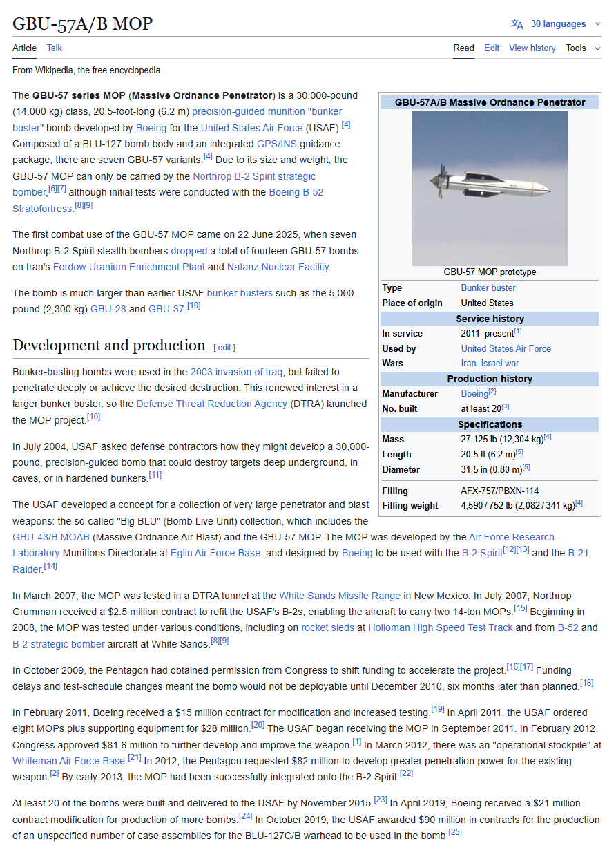This screenshot has width=616, height=859.
Task: Follow the B-2 strategic bomber link
Action: click(x=59, y=644)
